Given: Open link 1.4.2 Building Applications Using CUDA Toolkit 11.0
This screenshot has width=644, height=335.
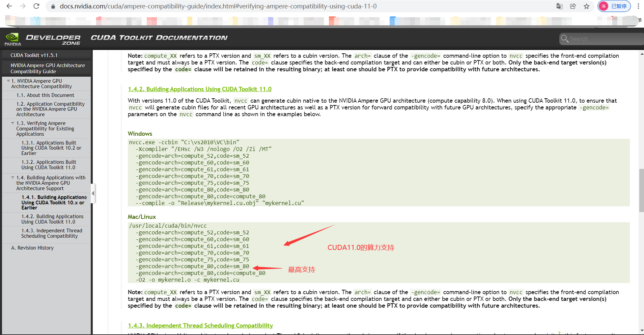Looking at the screenshot, I should pos(199,89).
